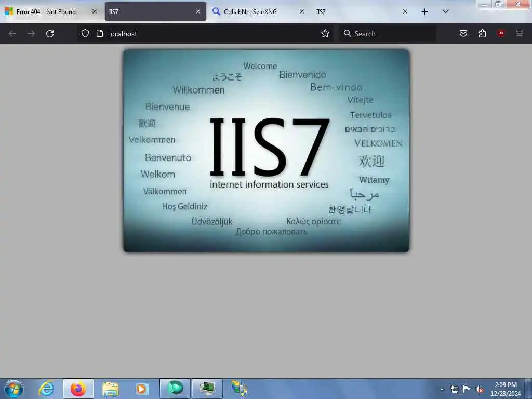This screenshot has height=399, width=532.
Task: Close the active IIS7 tab
Action: [198, 12]
